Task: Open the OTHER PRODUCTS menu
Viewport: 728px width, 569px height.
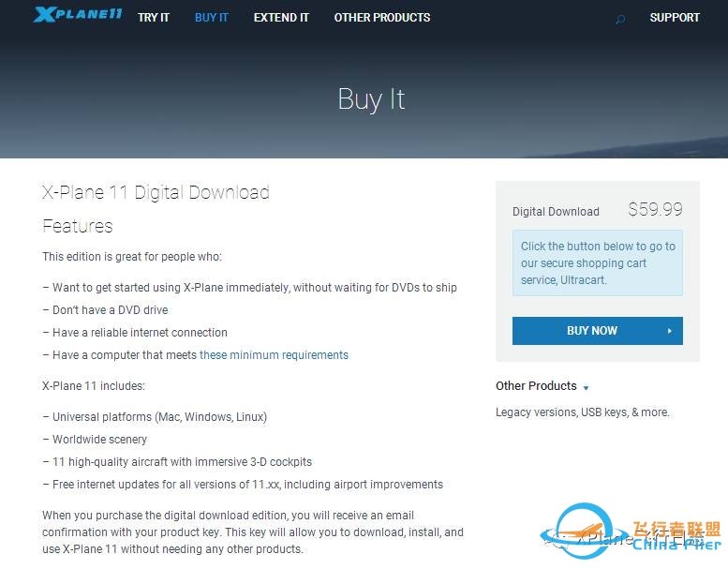Action: point(382,18)
